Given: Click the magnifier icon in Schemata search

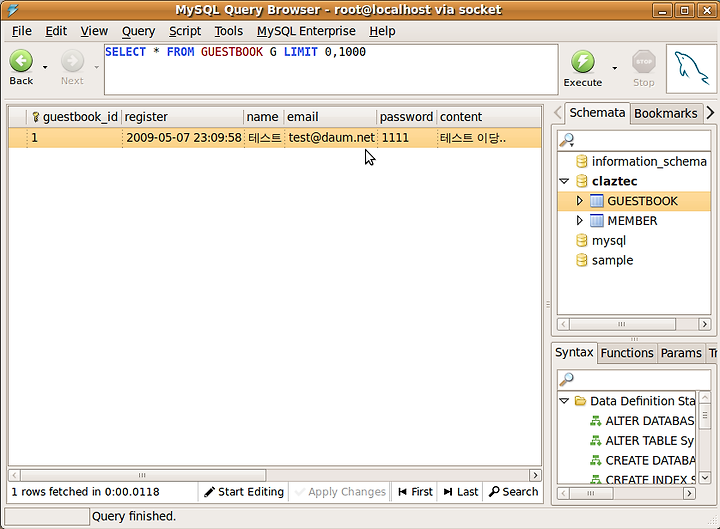Looking at the screenshot, I should 567,140.
